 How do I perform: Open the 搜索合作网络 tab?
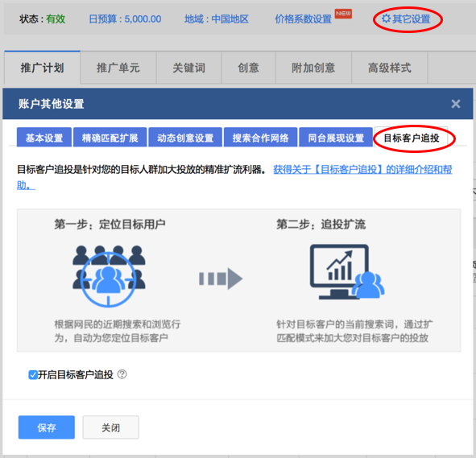pyautogui.click(x=260, y=138)
